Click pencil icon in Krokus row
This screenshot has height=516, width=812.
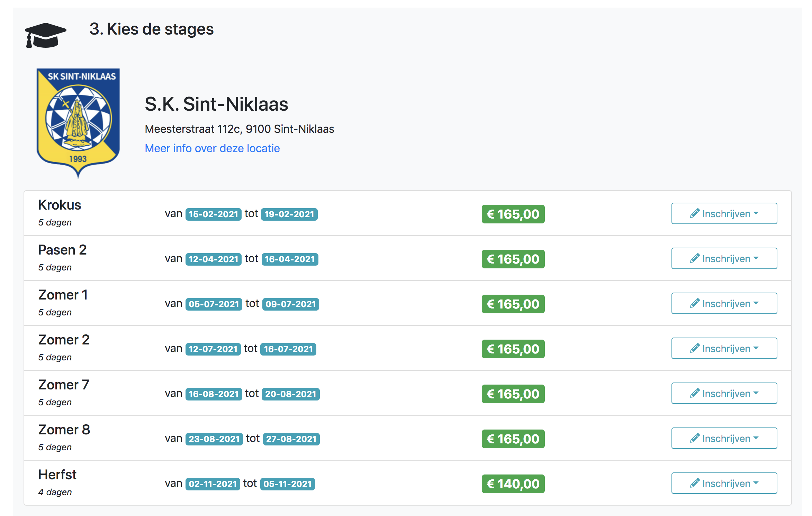click(694, 213)
